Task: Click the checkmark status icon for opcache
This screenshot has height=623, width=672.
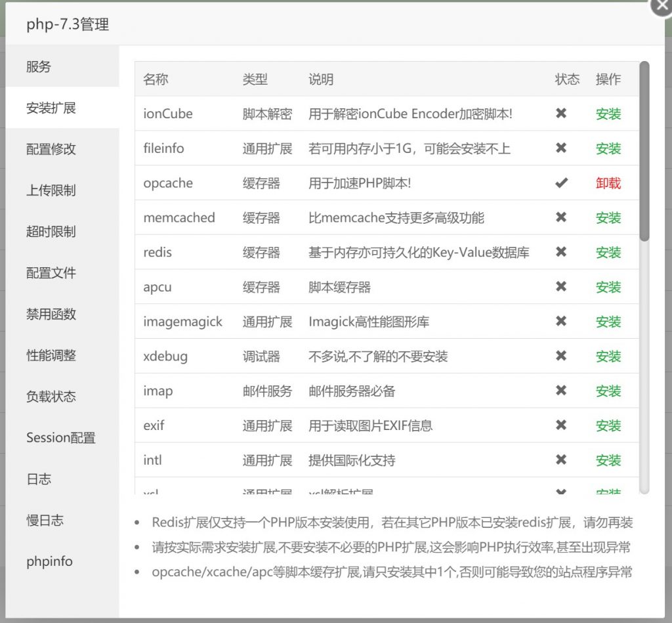Action: pyautogui.click(x=561, y=183)
